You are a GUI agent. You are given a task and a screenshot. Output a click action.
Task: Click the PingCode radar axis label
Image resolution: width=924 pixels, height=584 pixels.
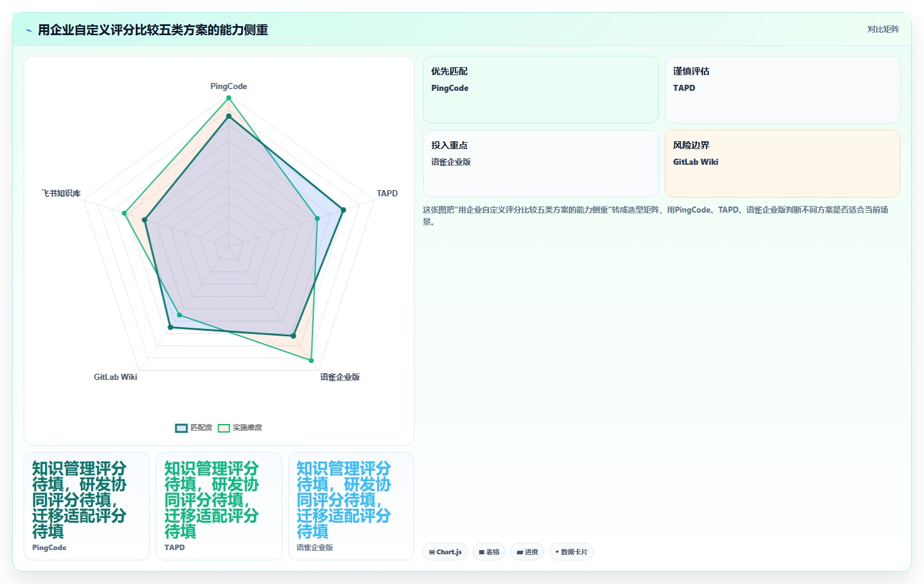228,86
